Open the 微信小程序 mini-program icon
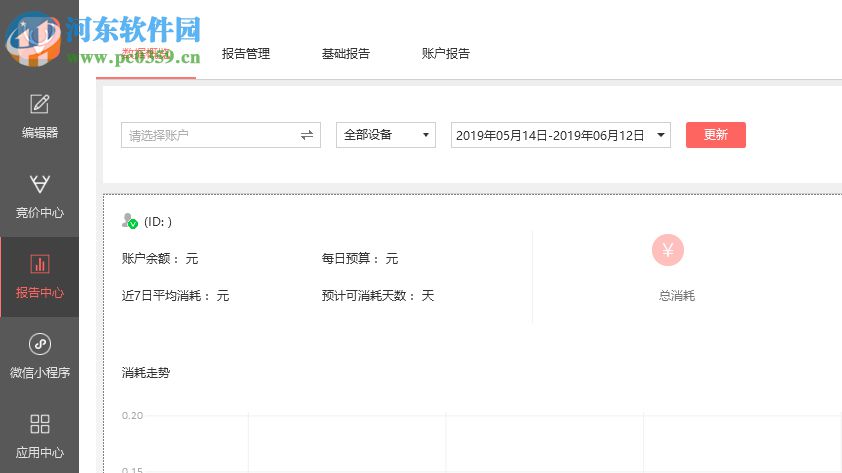 click(40, 344)
